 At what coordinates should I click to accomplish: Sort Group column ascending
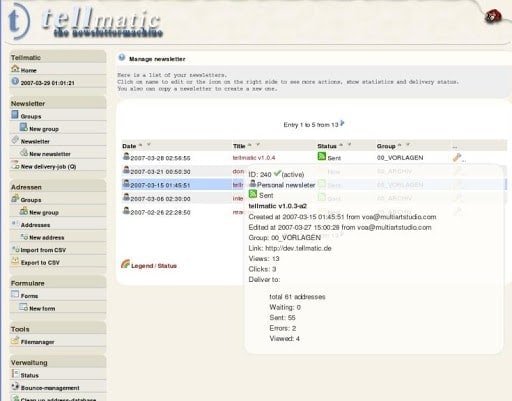click(x=400, y=145)
